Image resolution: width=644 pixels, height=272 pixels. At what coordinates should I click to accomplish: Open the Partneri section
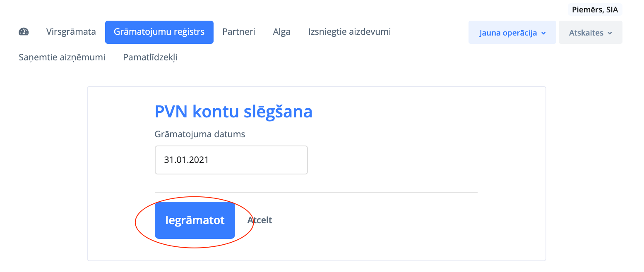pyautogui.click(x=239, y=32)
